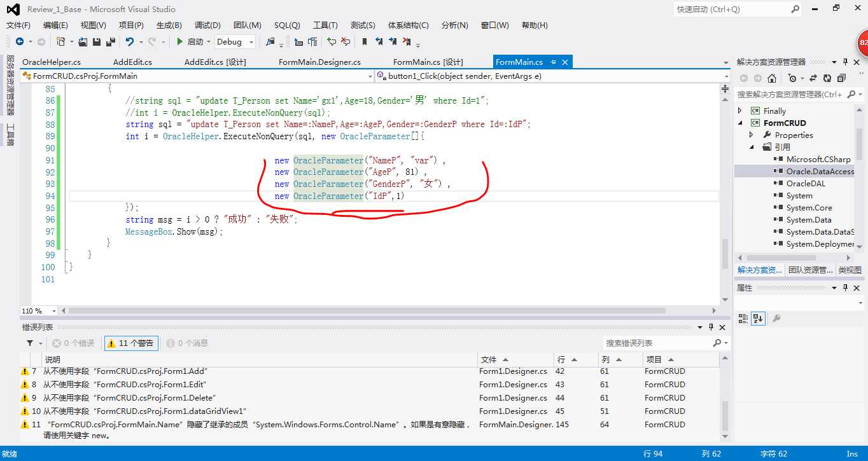
Task: Click the Collapse All icon in Solution Explorer
Action: 841,78
